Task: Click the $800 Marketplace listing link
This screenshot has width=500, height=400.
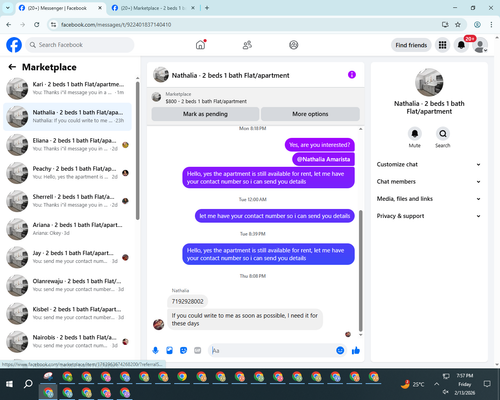Action: point(206,101)
